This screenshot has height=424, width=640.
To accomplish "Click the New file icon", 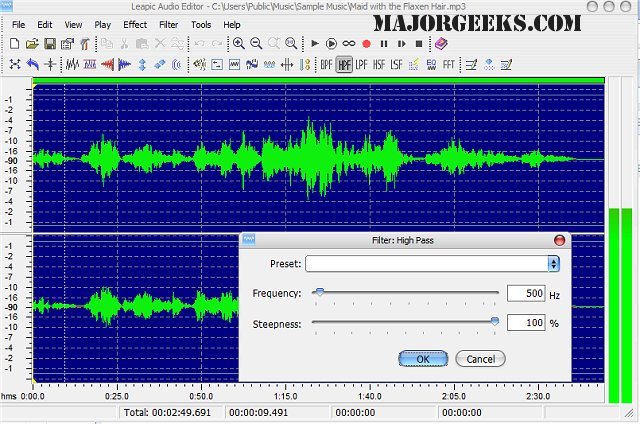I will pyautogui.click(x=15, y=44).
